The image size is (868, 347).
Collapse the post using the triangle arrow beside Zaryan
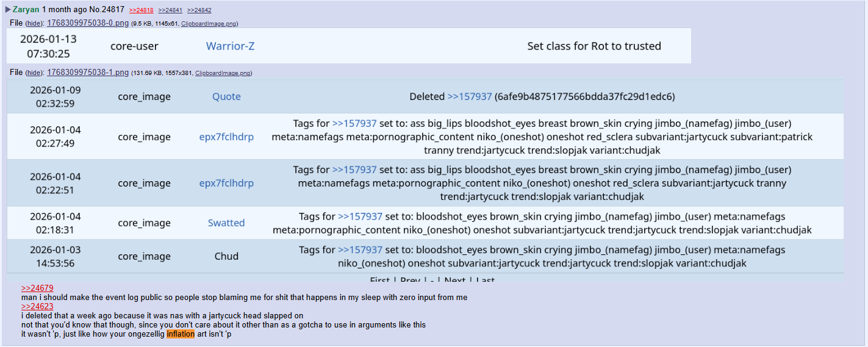pos(8,10)
